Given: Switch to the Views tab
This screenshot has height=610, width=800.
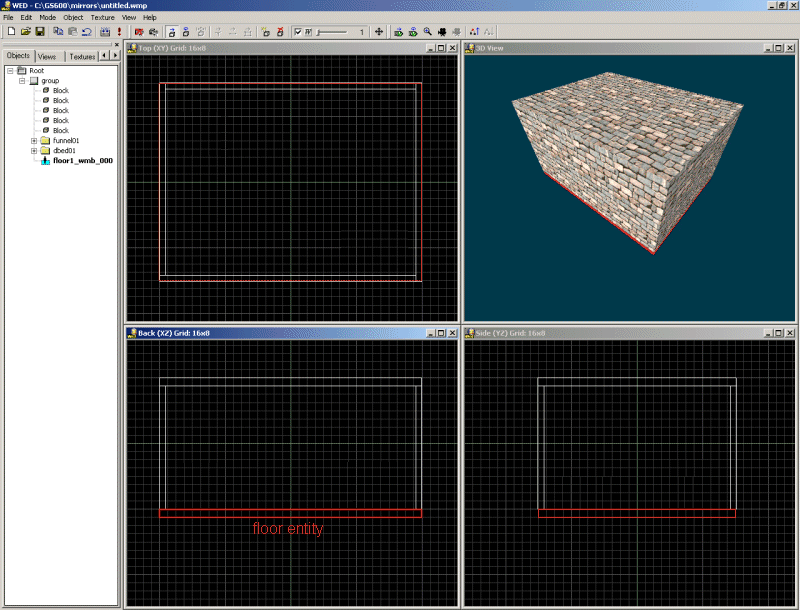Looking at the screenshot, I should (47, 57).
